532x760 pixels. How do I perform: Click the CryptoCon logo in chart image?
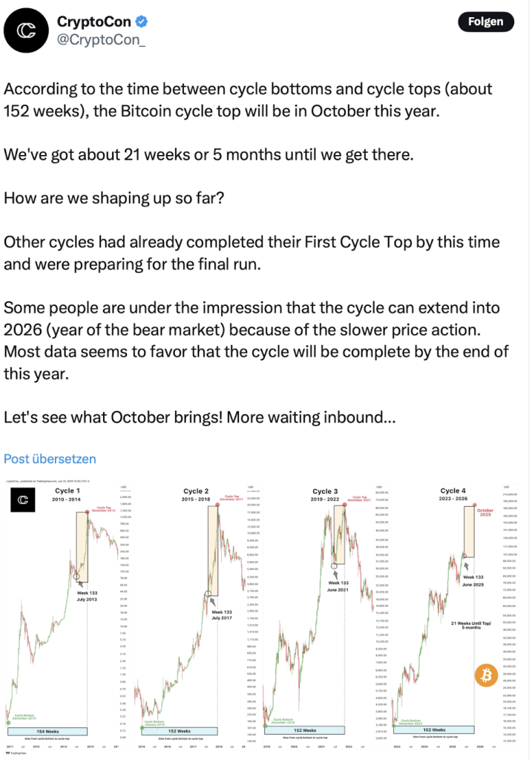[23, 499]
